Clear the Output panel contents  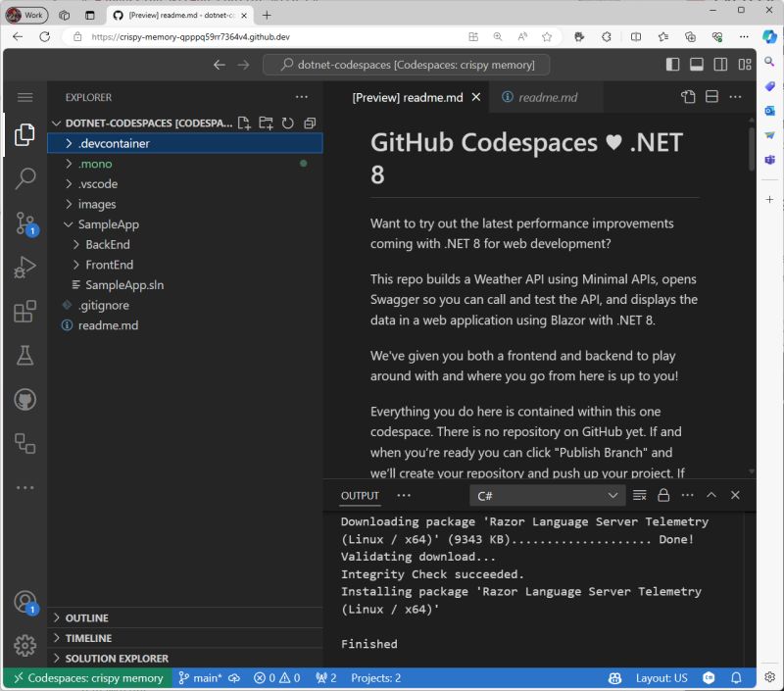638,495
